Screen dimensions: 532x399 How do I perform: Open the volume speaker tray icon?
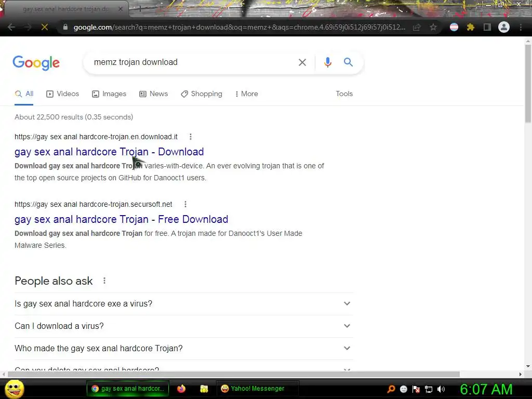(x=441, y=389)
